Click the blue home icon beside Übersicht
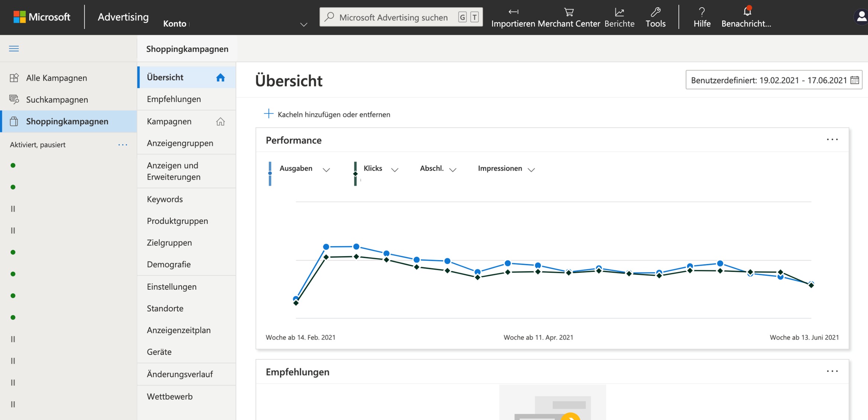The image size is (868, 420). 220,77
